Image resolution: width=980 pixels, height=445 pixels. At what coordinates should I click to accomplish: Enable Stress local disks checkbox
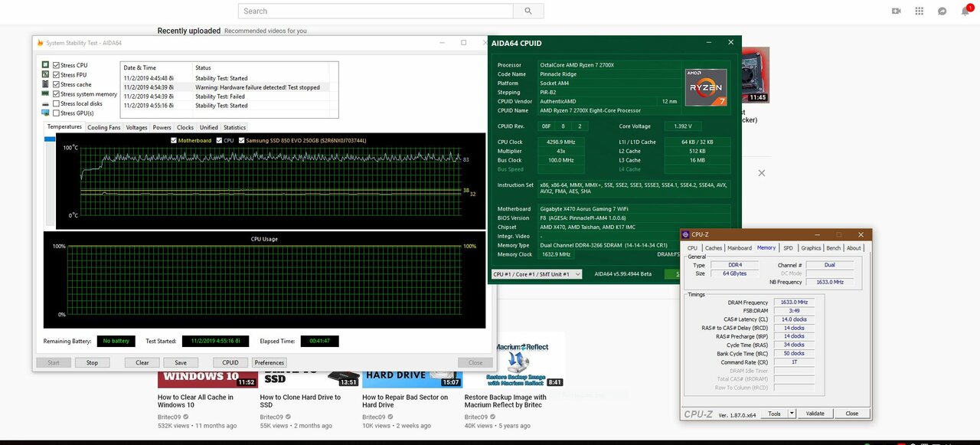click(x=57, y=103)
